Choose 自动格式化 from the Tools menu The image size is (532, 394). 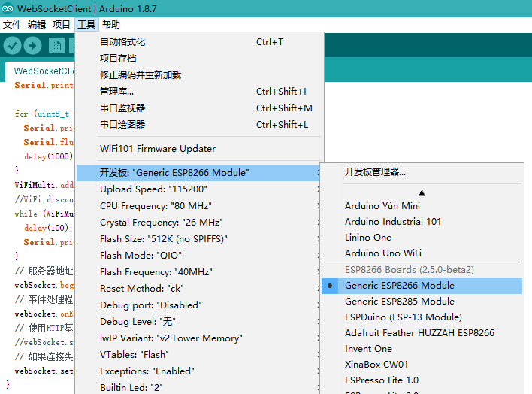click(x=199, y=42)
